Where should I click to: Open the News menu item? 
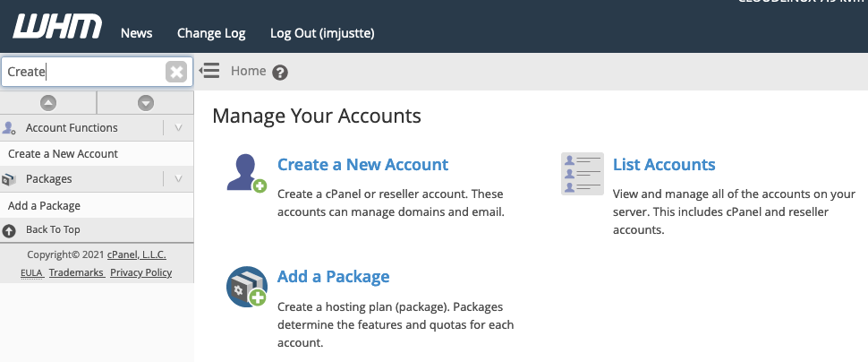(136, 33)
